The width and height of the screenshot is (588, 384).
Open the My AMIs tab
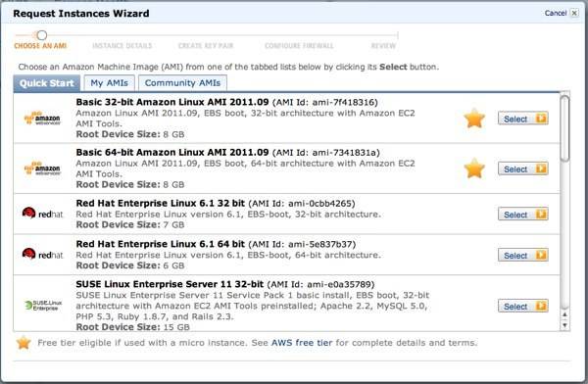coord(109,83)
